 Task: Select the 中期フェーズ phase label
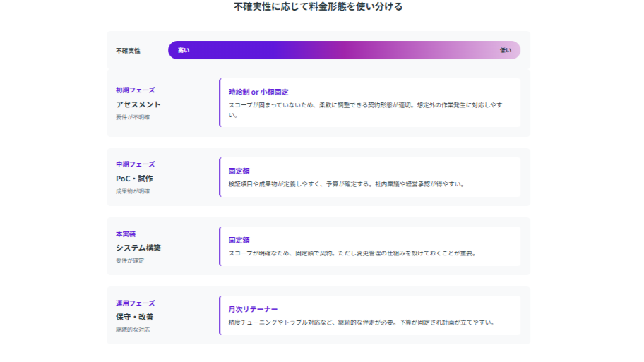click(x=135, y=164)
